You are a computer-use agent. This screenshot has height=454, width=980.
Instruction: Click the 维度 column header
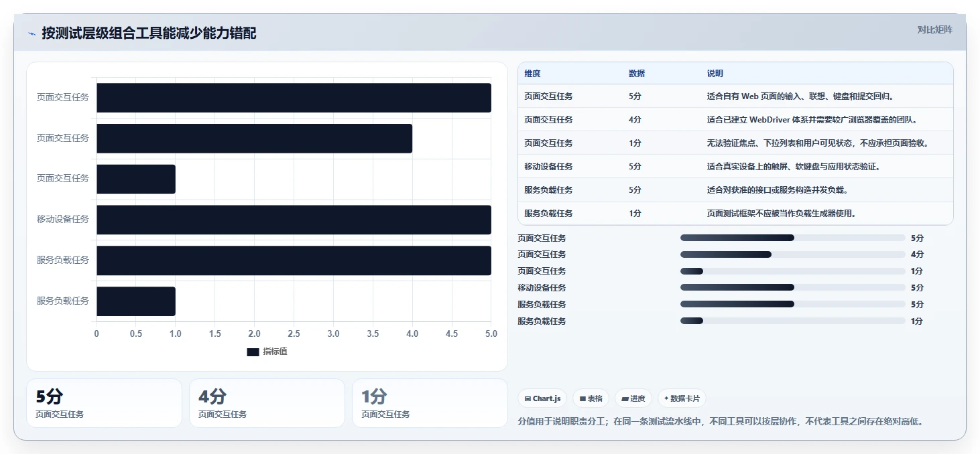532,74
